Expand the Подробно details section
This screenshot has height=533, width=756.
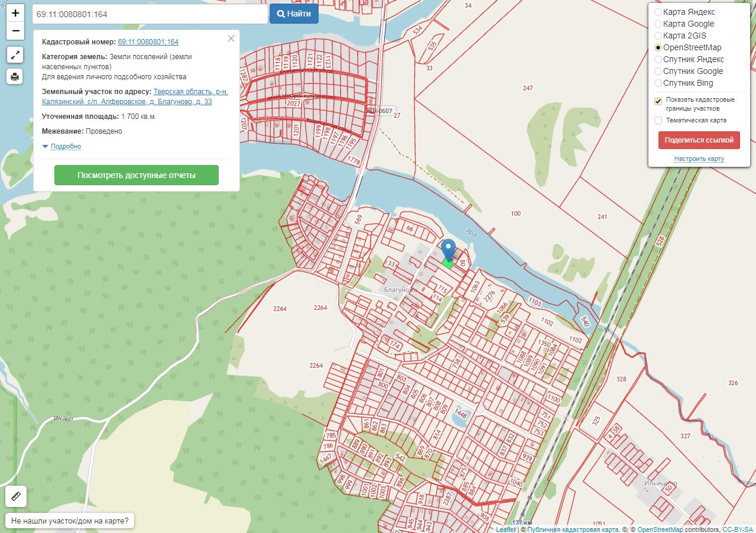click(65, 146)
